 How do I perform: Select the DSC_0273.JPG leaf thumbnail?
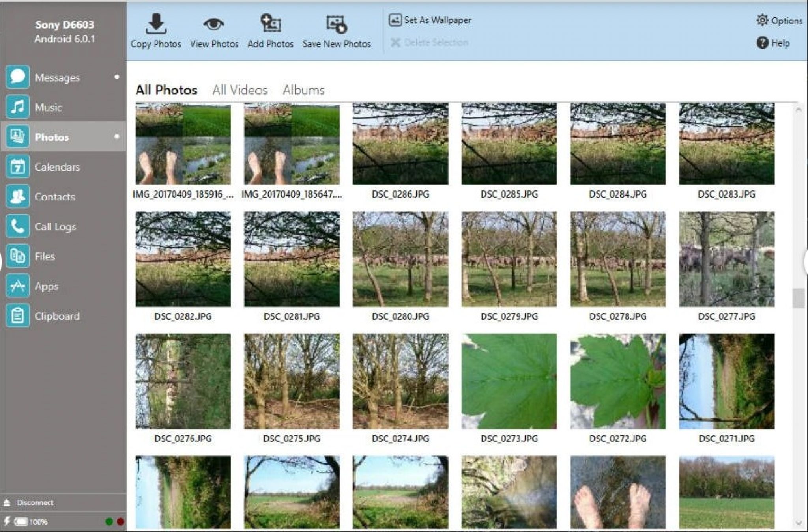[x=509, y=381]
